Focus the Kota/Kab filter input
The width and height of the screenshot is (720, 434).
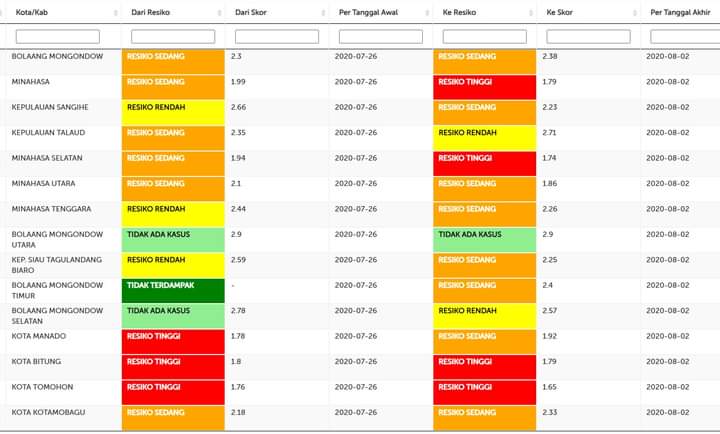click(x=58, y=37)
